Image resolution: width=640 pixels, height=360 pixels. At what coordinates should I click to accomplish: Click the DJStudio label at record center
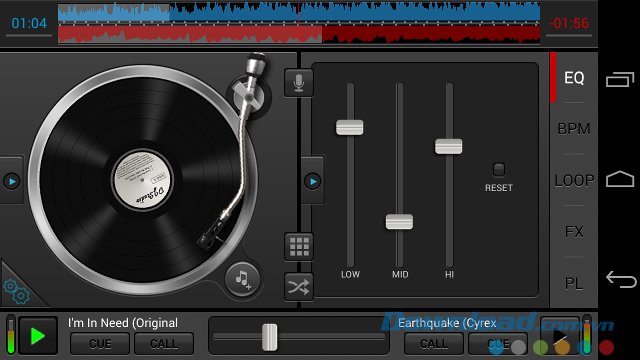pyautogui.click(x=143, y=180)
